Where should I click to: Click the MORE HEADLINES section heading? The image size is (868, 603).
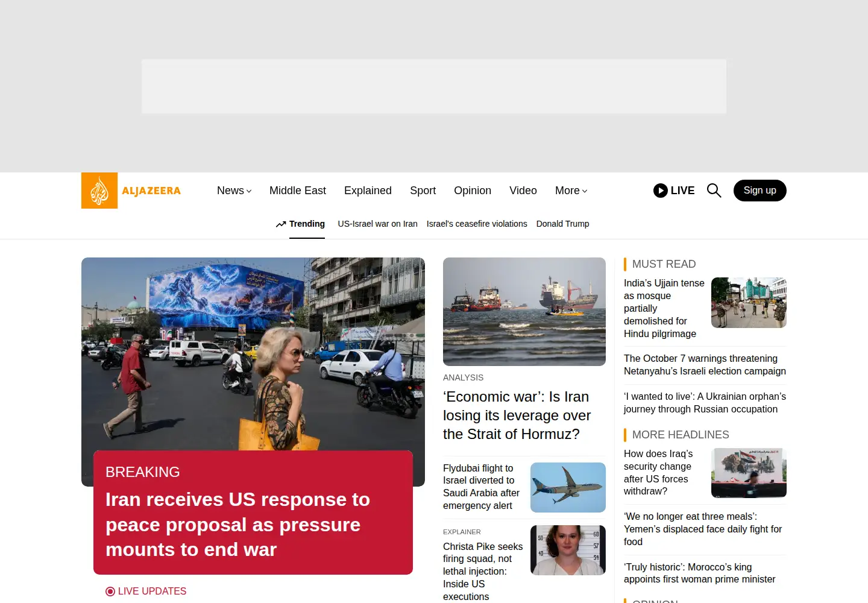coord(681,435)
